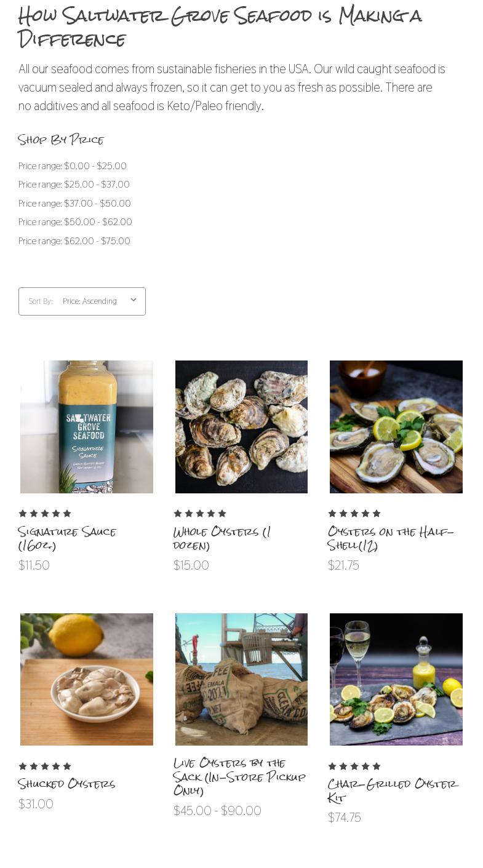Click the star rating for Char-Grilled Oyster Kit
The width and height of the screenshot is (483, 868).
(354, 766)
